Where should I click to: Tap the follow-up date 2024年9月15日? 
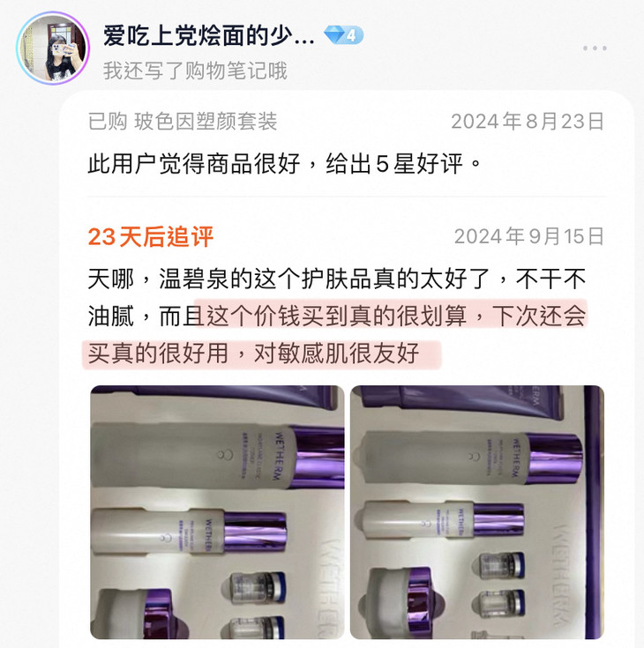pos(529,236)
